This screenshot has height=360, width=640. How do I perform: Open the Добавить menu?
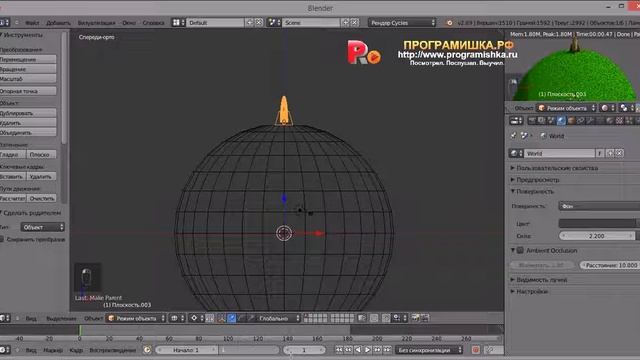58,23
